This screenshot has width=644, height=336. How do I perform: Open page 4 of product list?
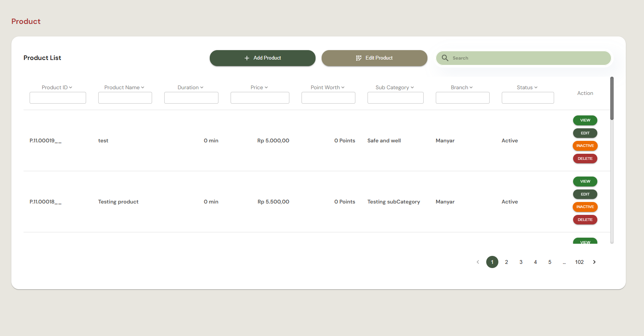[536, 262]
